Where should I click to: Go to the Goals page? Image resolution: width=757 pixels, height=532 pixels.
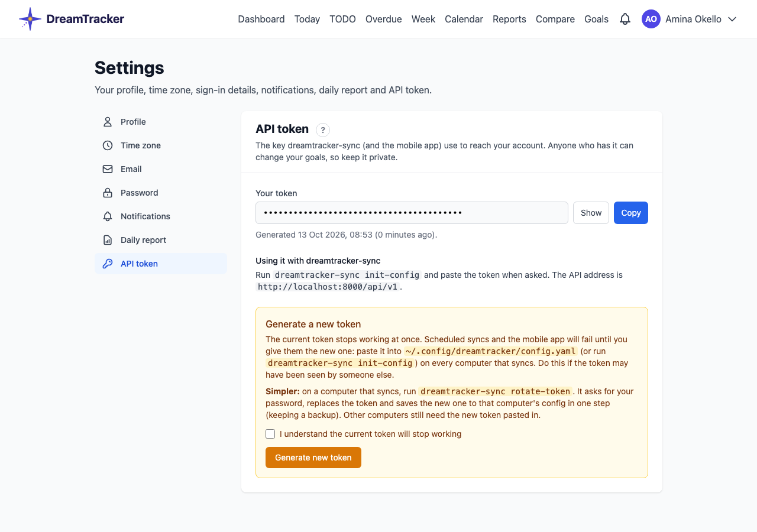coord(596,19)
